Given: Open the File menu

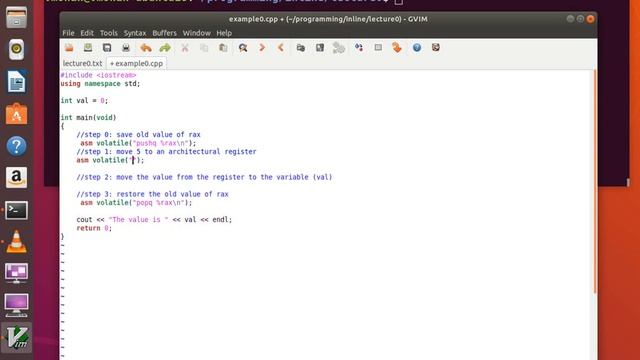Looking at the screenshot, I should point(68,33).
